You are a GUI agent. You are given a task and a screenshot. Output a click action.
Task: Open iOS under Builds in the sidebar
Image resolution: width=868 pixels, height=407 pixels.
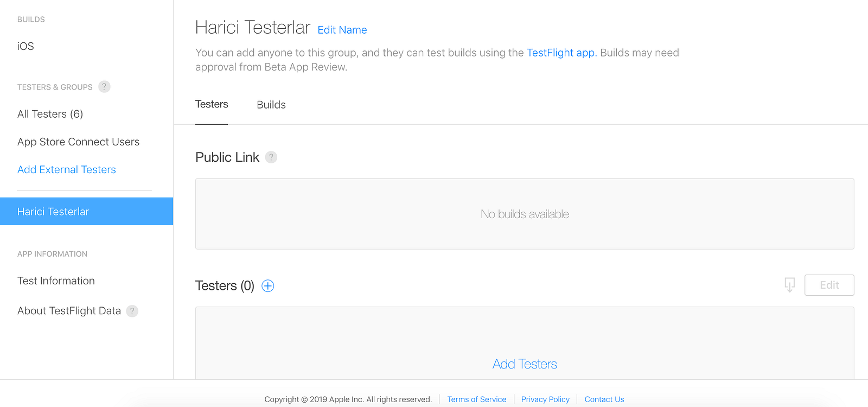pyautogui.click(x=25, y=46)
